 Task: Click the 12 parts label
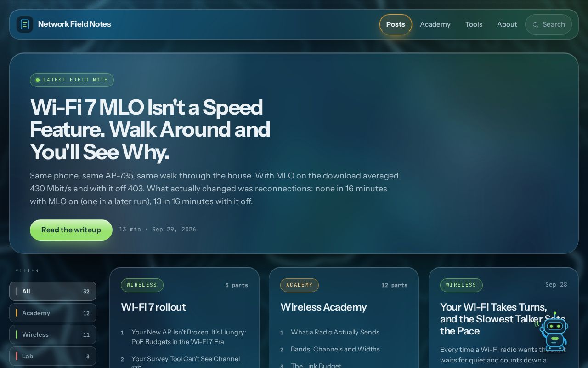click(394, 285)
